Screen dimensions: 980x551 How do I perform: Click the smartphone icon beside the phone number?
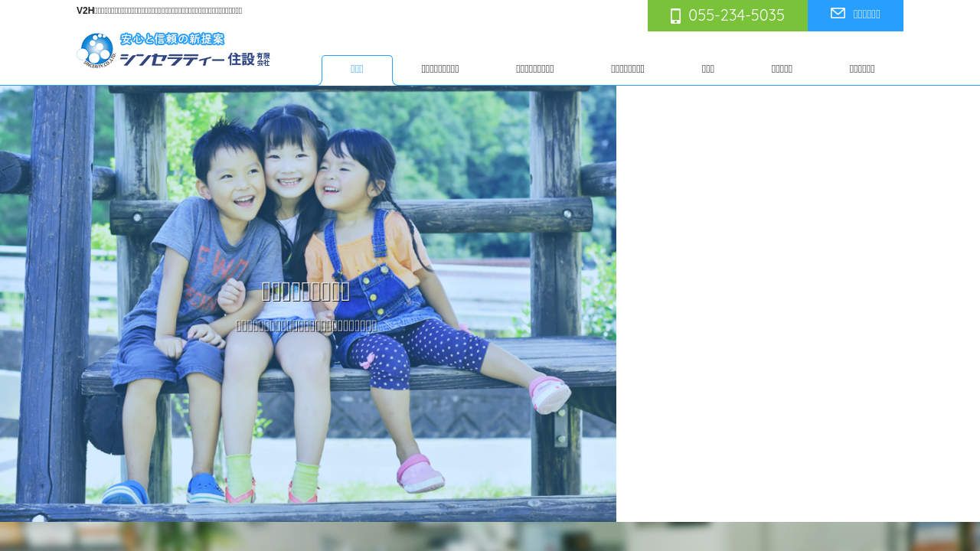click(675, 16)
